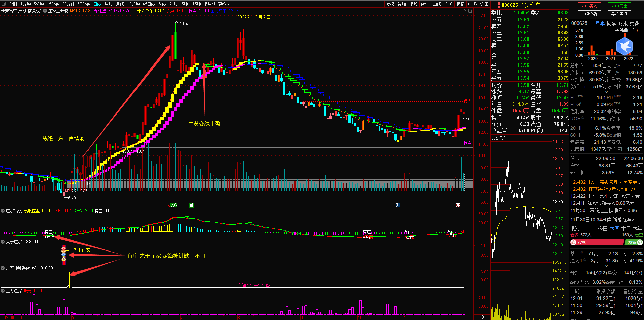Switch to 60分钟 chart period
This screenshot has width=644, height=320.
[x=84, y=4]
